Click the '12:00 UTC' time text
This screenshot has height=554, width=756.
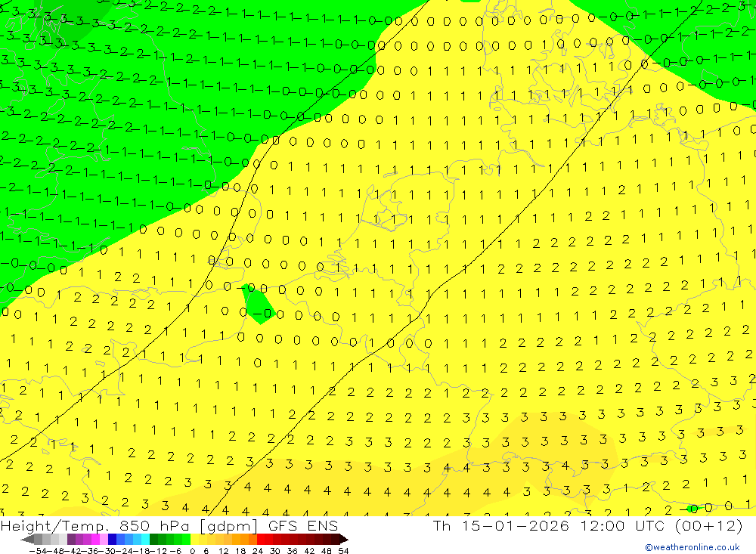click(622, 526)
